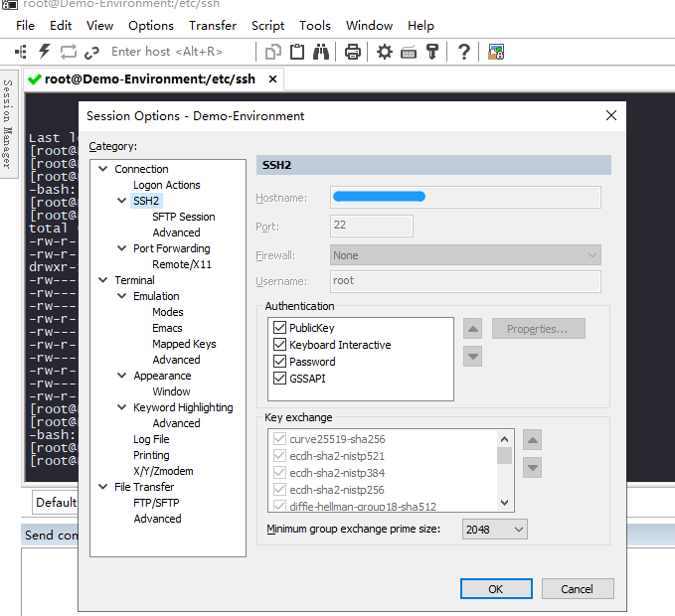Click the public key assistant icon
675x616 pixels.
click(432, 52)
